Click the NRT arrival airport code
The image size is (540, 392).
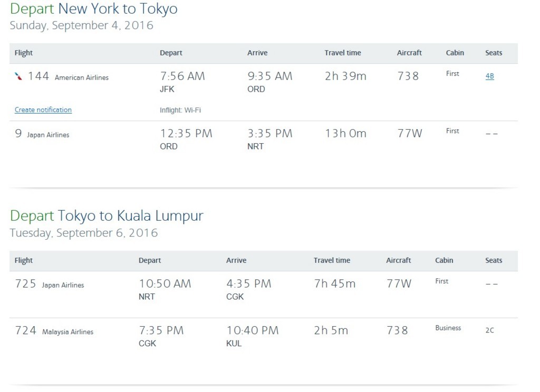point(256,146)
